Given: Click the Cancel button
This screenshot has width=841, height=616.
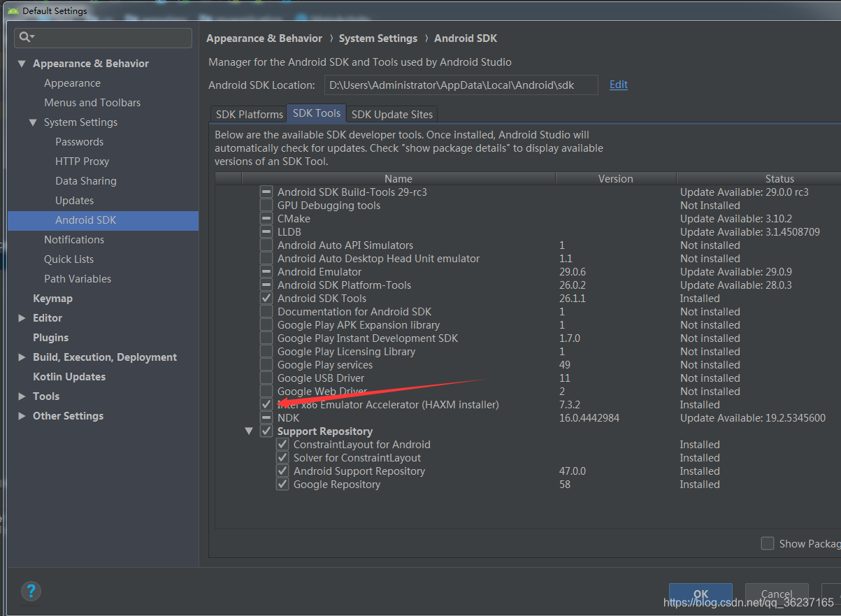Looking at the screenshot, I should pyautogui.click(x=777, y=594).
